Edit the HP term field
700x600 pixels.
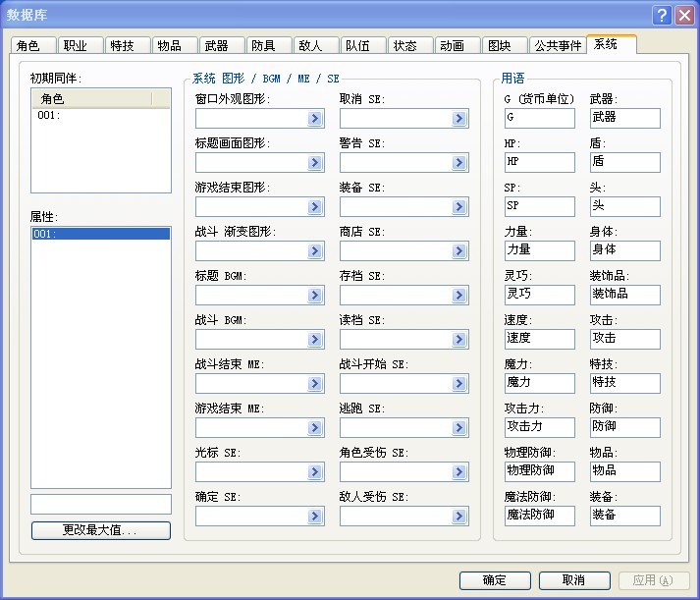point(540,162)
